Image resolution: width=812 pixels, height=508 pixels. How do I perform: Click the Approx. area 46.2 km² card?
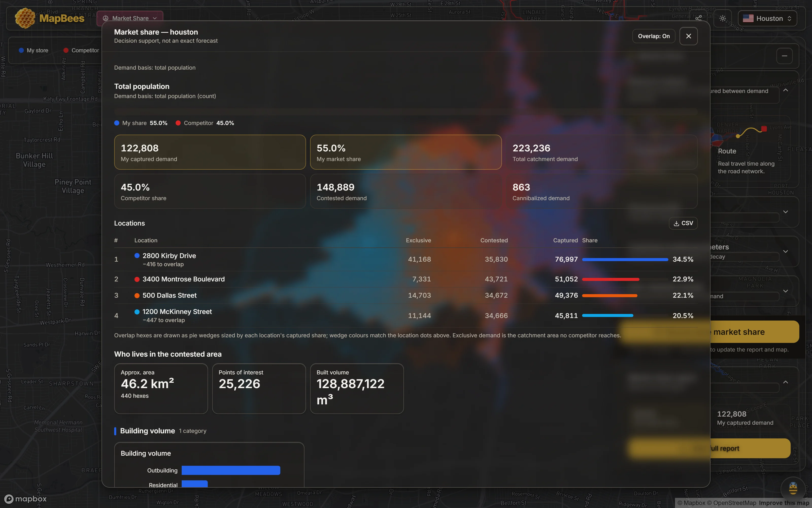pos(161,388)
